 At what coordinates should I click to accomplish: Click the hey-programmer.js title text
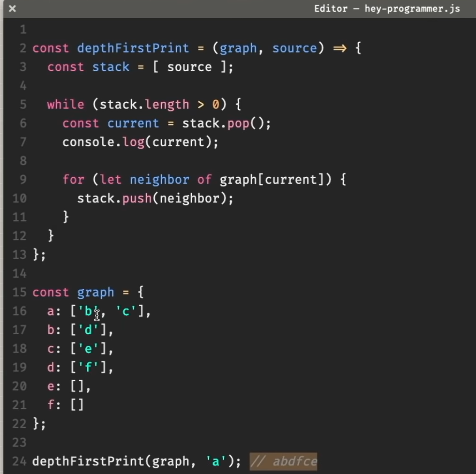tap(387, 8)
